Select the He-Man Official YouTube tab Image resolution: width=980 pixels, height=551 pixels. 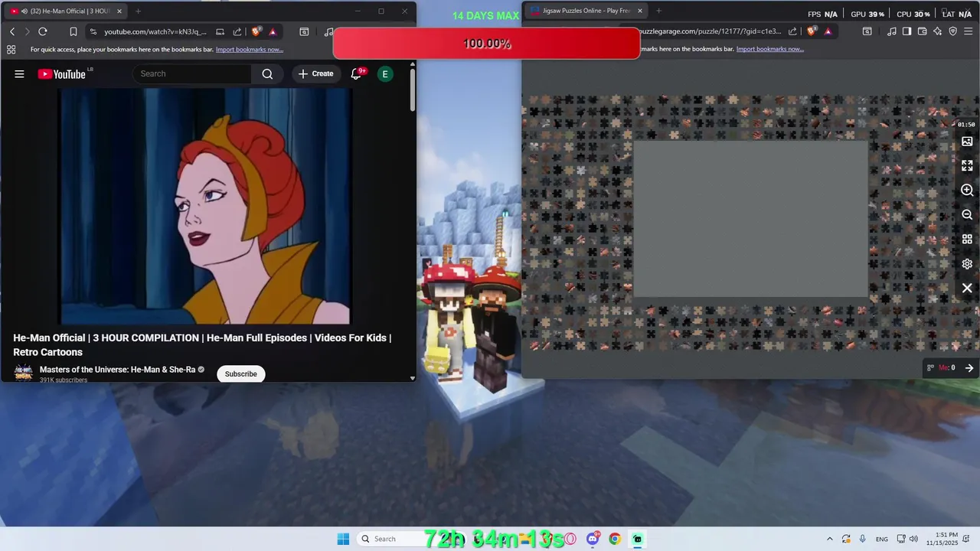tap(66, 11)
